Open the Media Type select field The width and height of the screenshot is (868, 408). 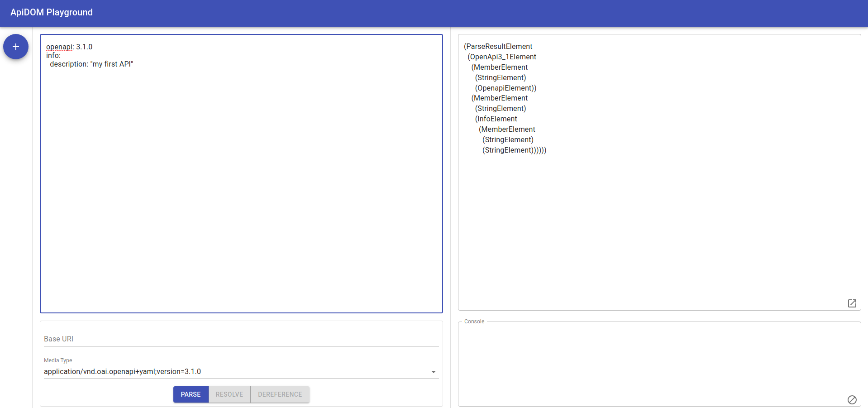[x=241, y=372]
